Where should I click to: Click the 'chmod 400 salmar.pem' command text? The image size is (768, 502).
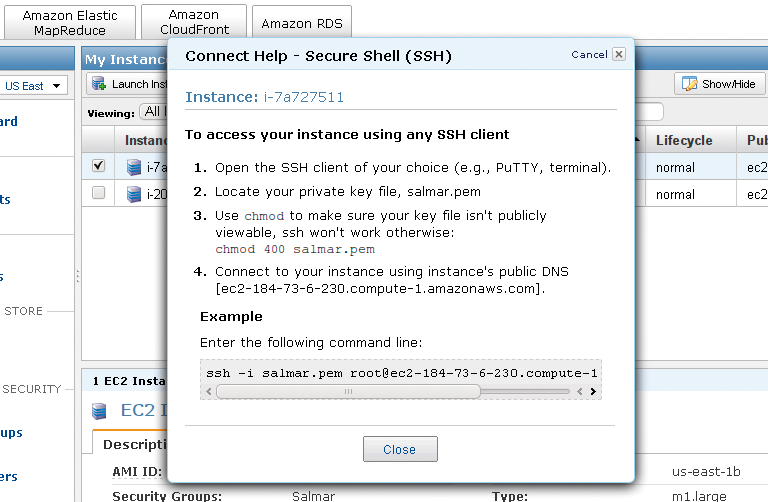point(295,249)
